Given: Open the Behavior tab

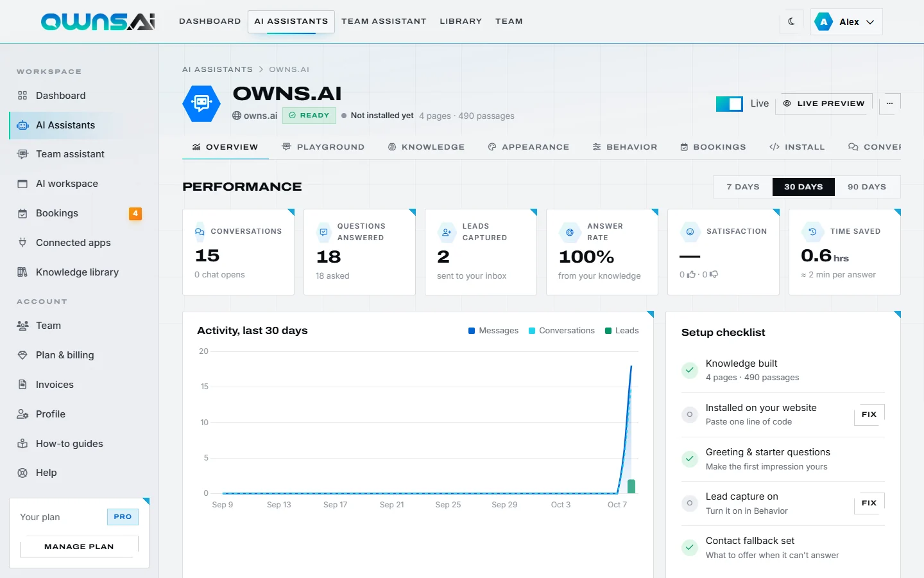Looking at the screenshot, I should point(625,147).
